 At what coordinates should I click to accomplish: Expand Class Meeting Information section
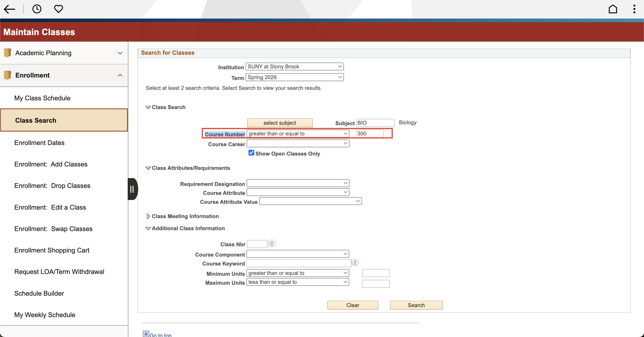(148, 216)
